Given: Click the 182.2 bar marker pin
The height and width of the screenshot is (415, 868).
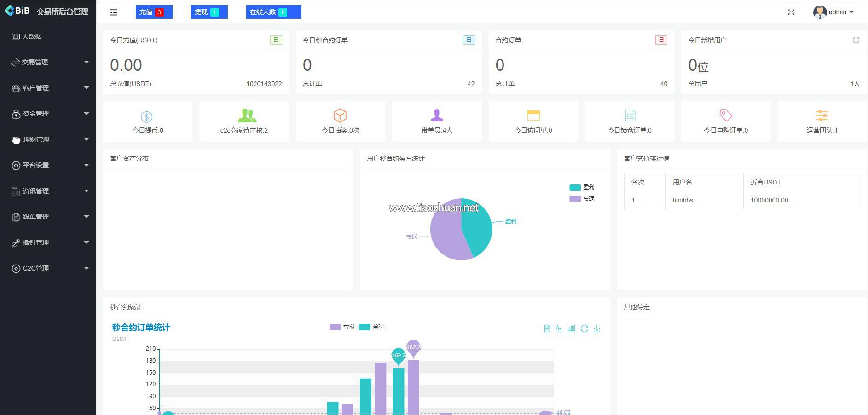Looking at the screenshot, I should 413,349.
